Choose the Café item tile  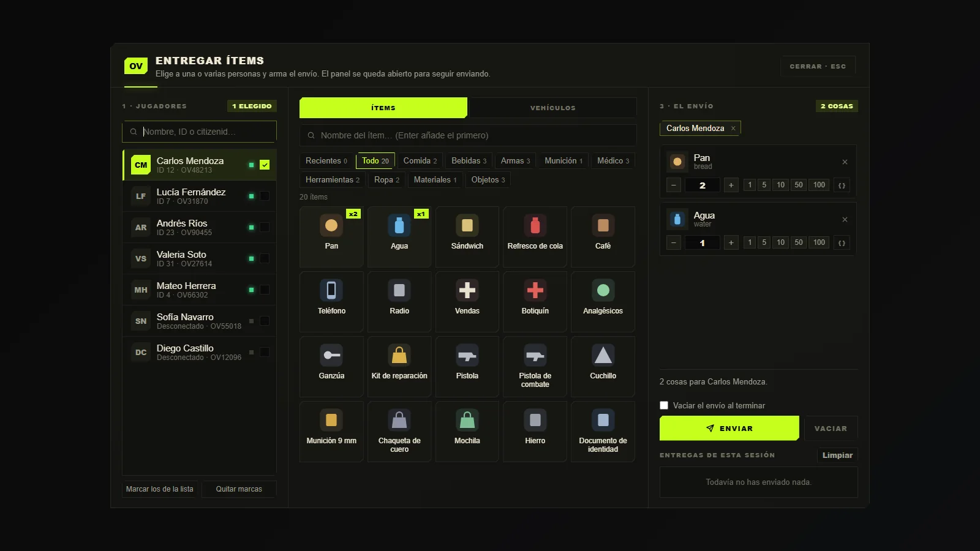(603, 236)
